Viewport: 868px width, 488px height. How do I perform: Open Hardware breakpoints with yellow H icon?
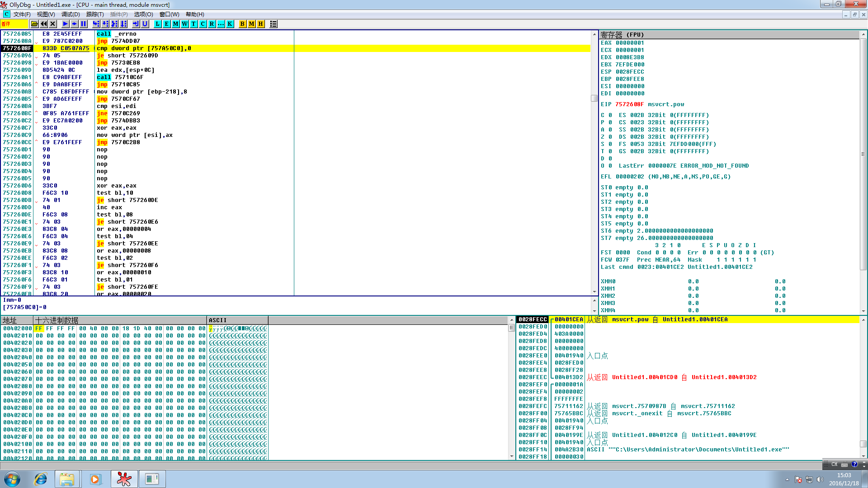(261, 24)
